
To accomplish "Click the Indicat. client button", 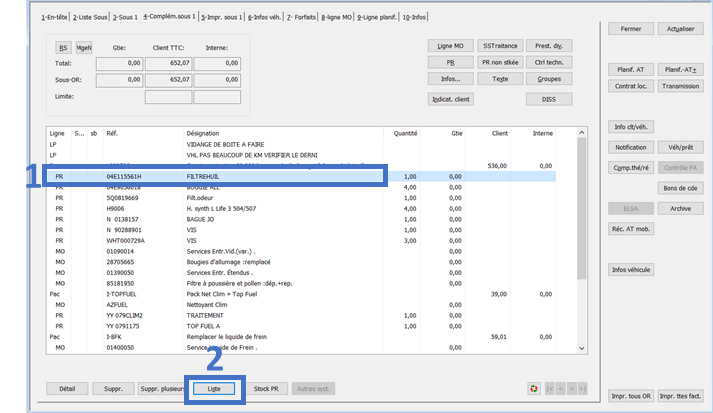I will pos(451,99).
